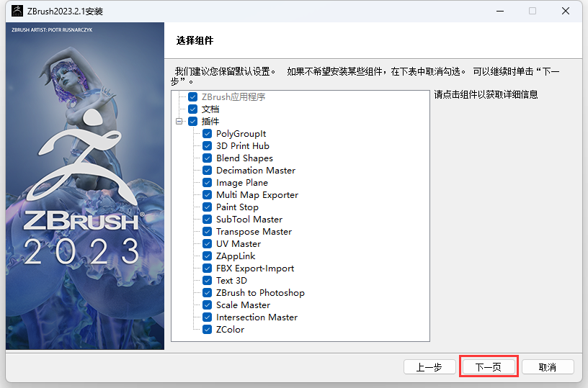588x388 pixels.
Task: Minimize the installer window
Action: pos(500,11)
